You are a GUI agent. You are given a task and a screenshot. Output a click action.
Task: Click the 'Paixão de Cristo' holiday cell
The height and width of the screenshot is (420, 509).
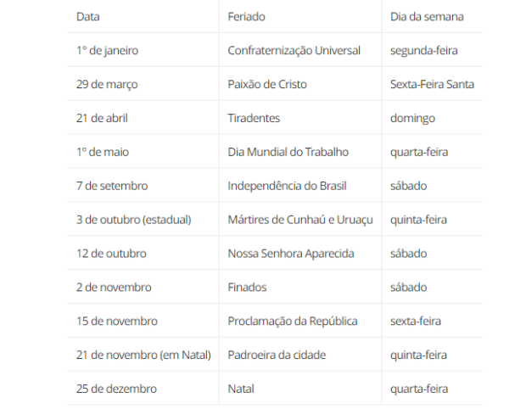(267, 84)
